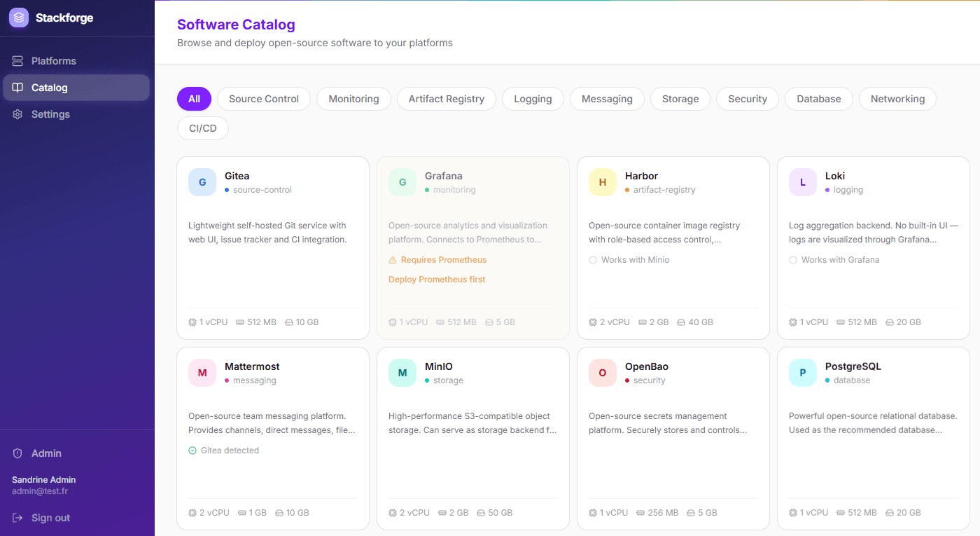Screen dimensions: 980x536
Task: Show Storage category items
Action: coord(680,99)
